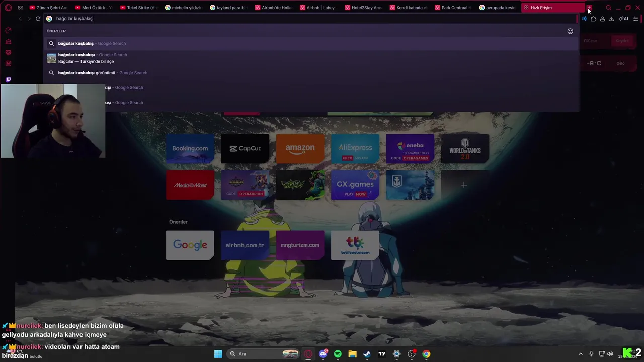
Task: Click the Windows taskbar Ara search box
Action: 263,354
